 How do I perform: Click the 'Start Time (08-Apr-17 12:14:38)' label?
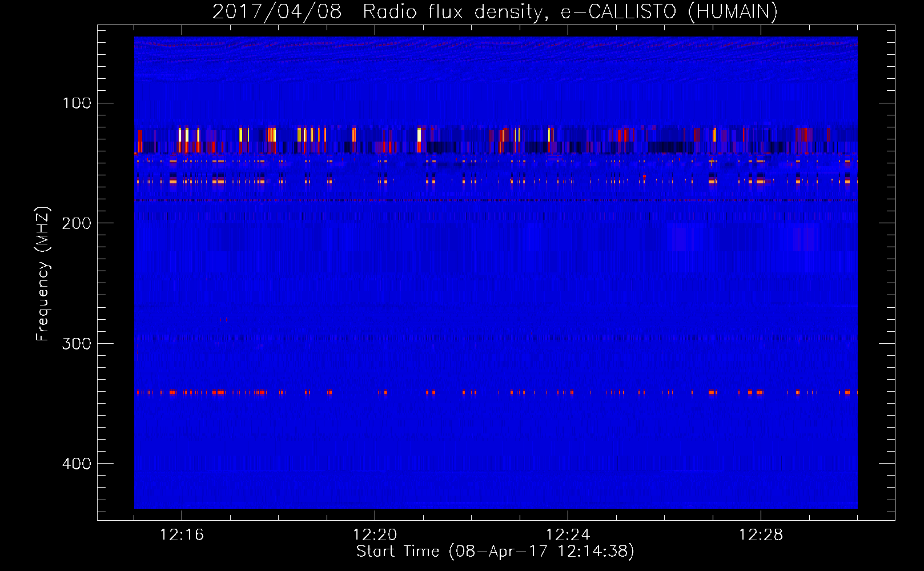(495, 552)
